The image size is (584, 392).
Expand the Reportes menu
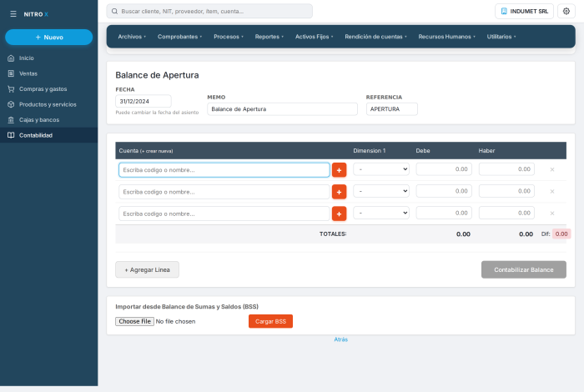(x=269, y=37)
